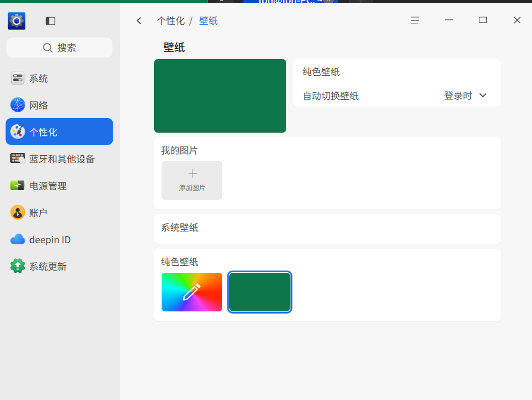
Task: Open the 登录时 interval selector
Action: 465,96
